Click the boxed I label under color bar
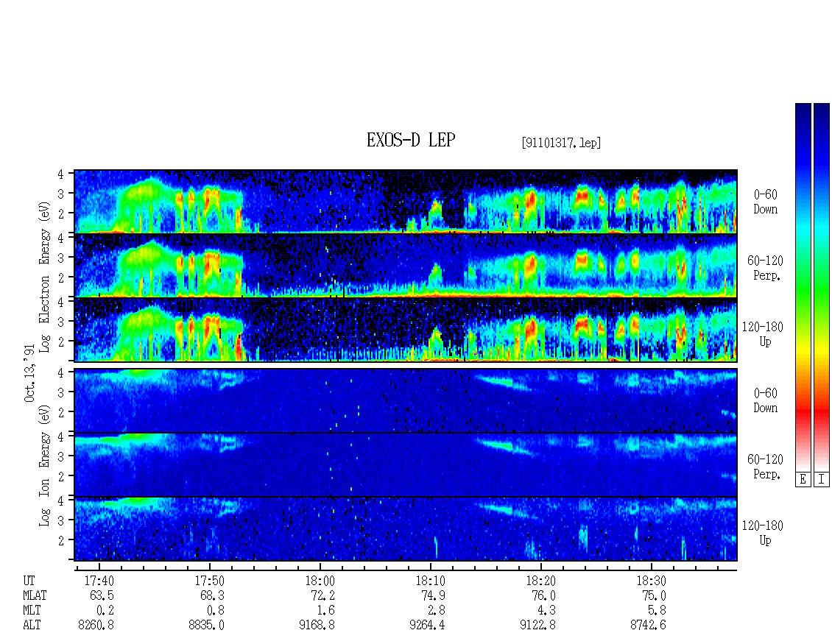Image resolution: width=832 pixels, height=644 pixels. (x=822, y=480)
